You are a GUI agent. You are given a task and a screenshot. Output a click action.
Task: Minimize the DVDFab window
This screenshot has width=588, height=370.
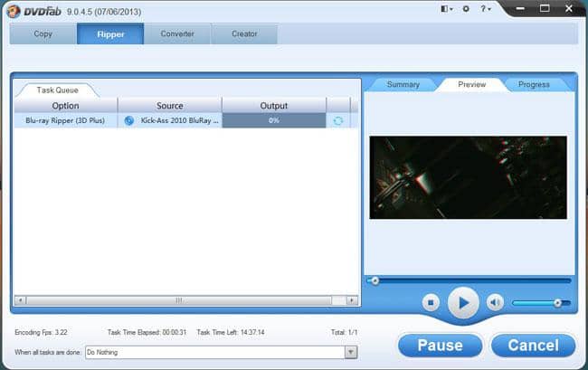(x=520, y=8)
